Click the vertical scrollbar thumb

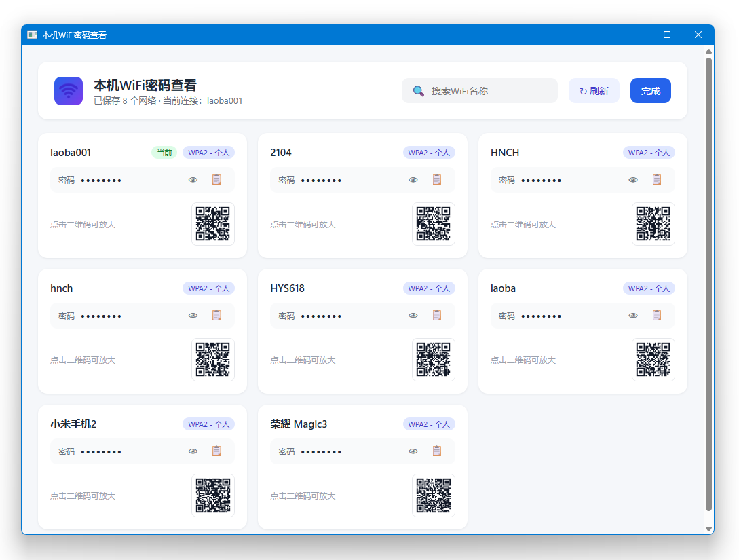(x=708, y=284)
